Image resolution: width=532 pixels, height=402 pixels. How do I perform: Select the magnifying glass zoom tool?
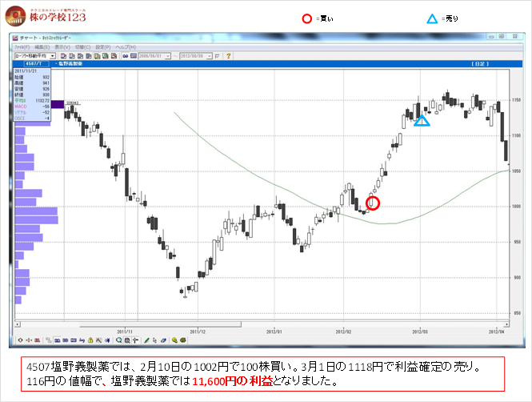pos(118,340)
